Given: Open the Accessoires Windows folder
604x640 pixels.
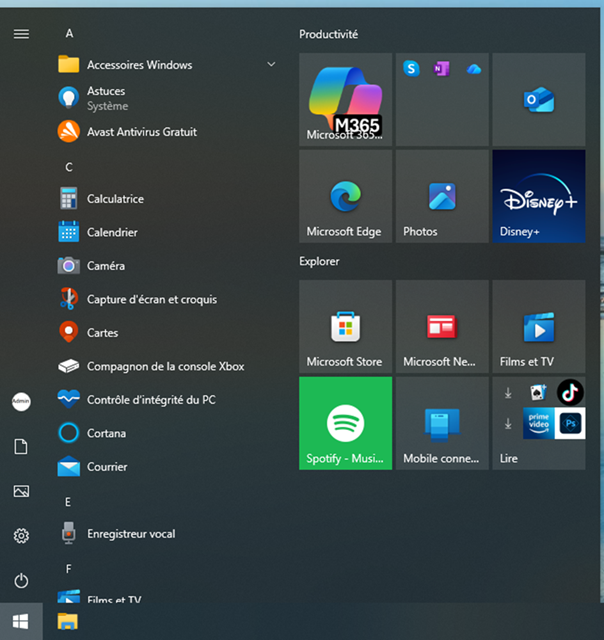Looking at the screenshot, I should click(x=167, y=65).
